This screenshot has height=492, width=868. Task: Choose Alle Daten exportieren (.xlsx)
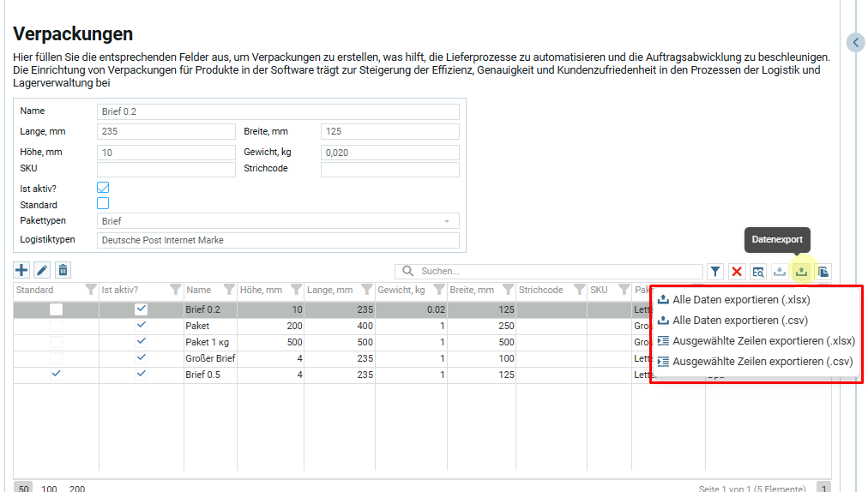[741, 300]
